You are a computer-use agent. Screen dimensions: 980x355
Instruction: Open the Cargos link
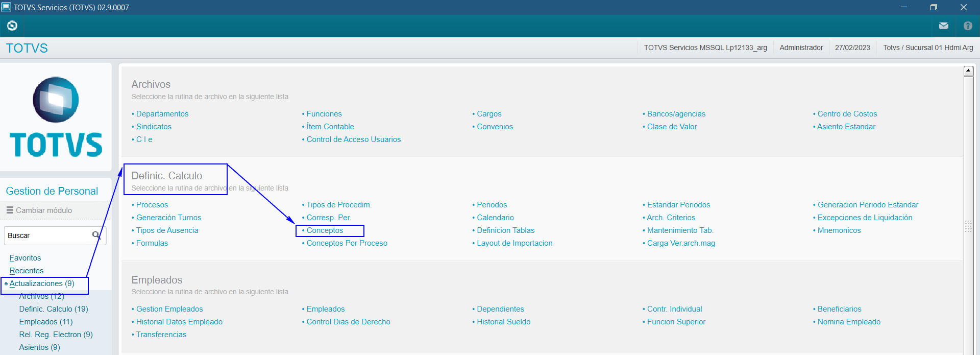489,114
